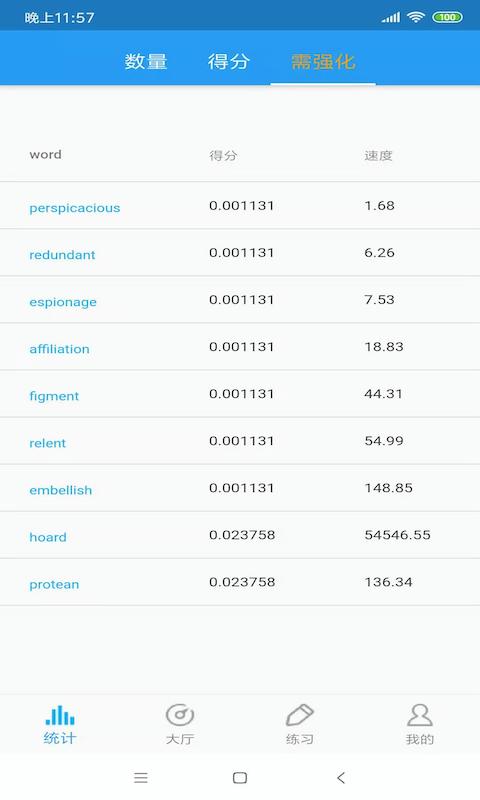Select the 需强化 tab

tap(323, 62)
